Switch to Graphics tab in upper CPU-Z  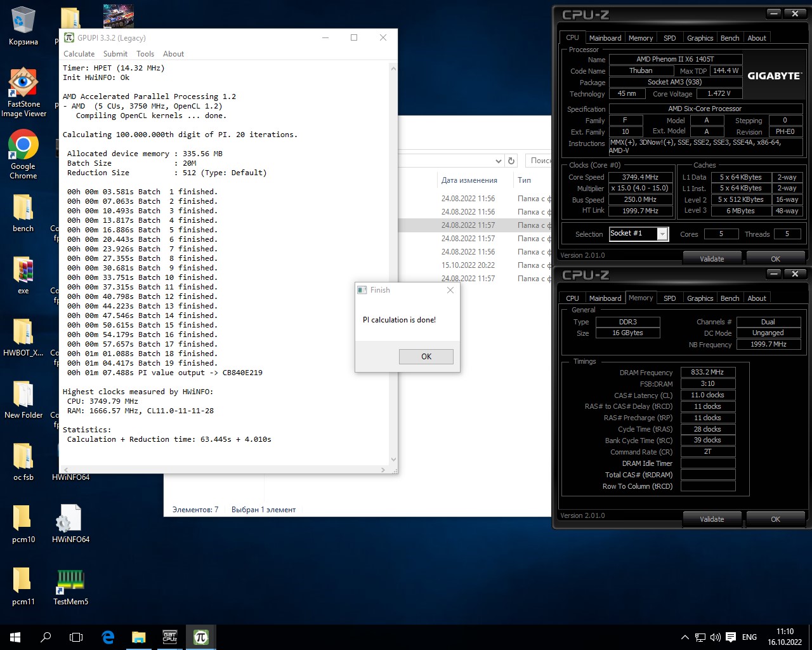click(700, 38)
